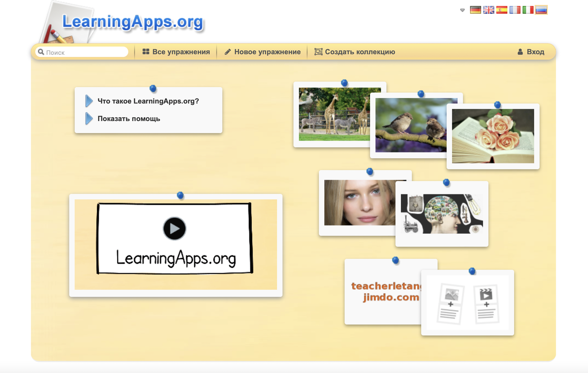The width and height of the screenshot is (588, 373).
Task: Open Новое упражнение menu item
Action: [262, 52]
